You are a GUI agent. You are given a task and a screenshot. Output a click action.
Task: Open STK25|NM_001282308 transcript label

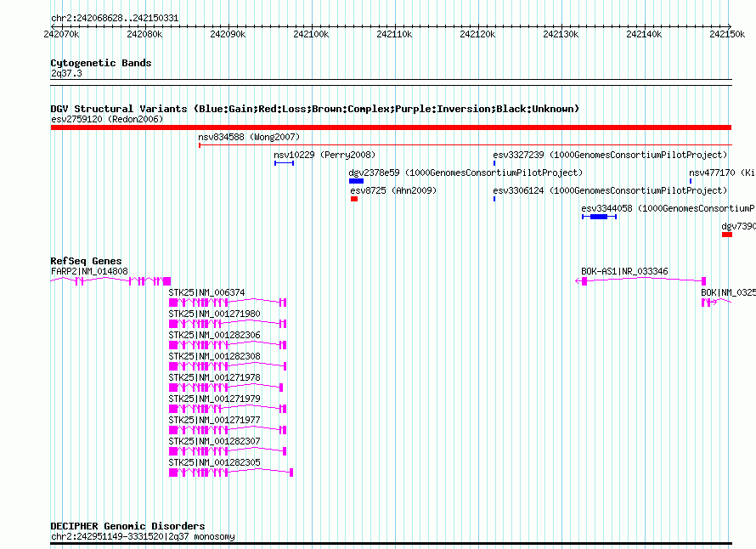tap(215, 357)
